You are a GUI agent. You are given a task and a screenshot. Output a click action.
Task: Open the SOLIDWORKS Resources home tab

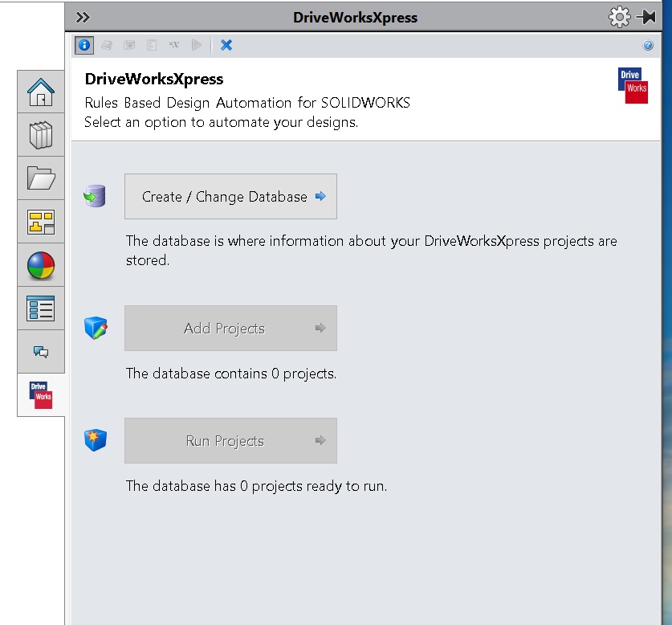tap(41, 92)
